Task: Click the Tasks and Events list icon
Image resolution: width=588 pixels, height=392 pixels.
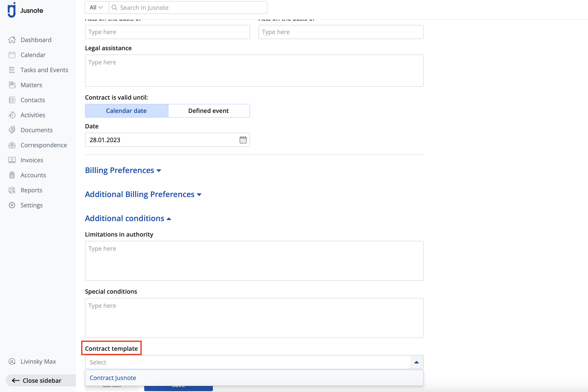Action: click(x=12, y=70)
